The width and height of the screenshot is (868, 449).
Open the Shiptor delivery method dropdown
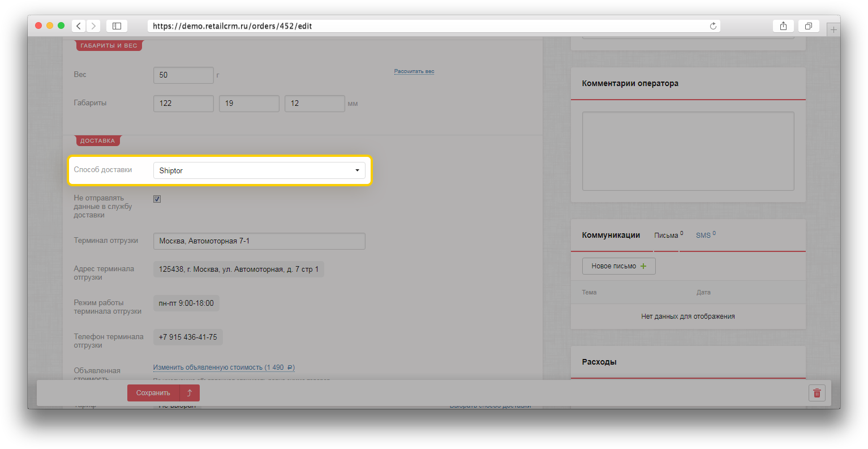(x=259, y=170)
